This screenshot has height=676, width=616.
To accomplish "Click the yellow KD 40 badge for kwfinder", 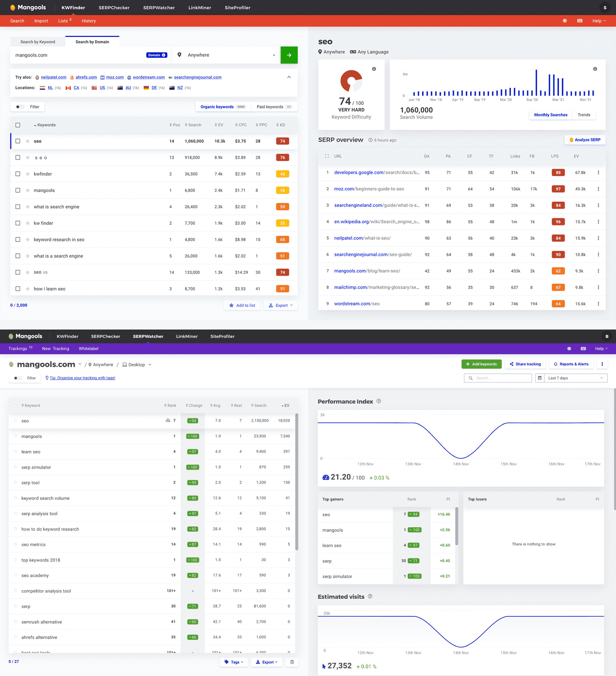I will 283,174.
